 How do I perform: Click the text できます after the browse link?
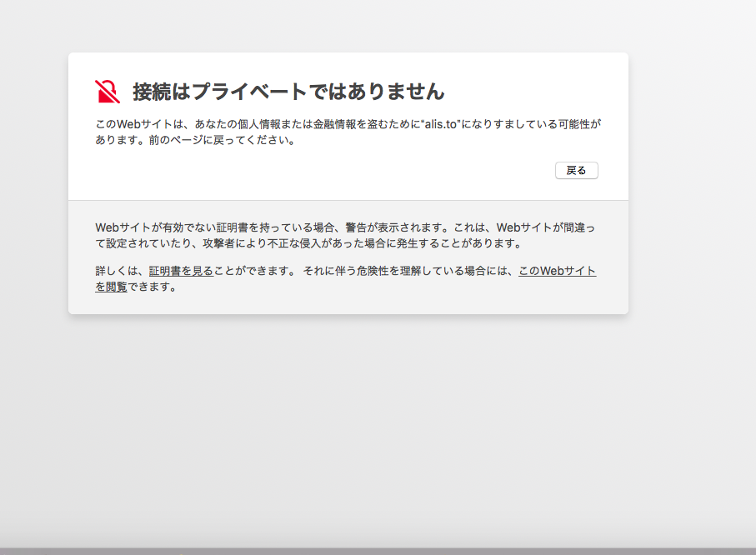[x=152, y=287]
